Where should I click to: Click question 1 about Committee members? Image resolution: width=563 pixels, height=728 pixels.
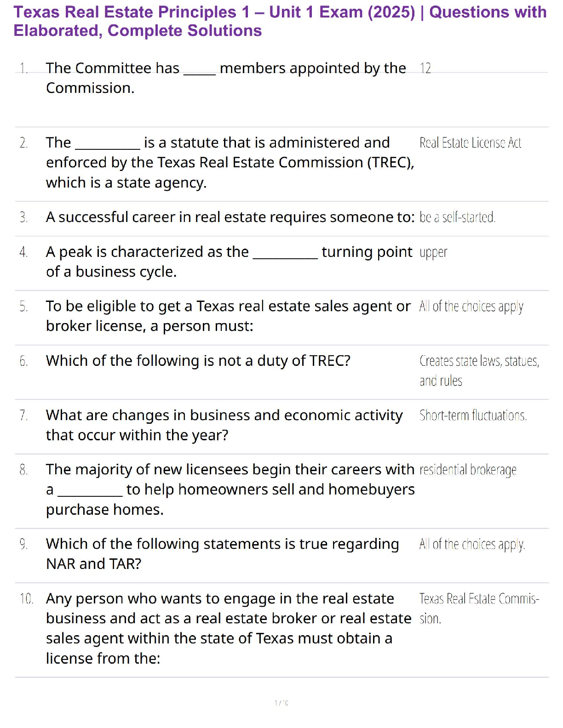(x=225, y=78)
